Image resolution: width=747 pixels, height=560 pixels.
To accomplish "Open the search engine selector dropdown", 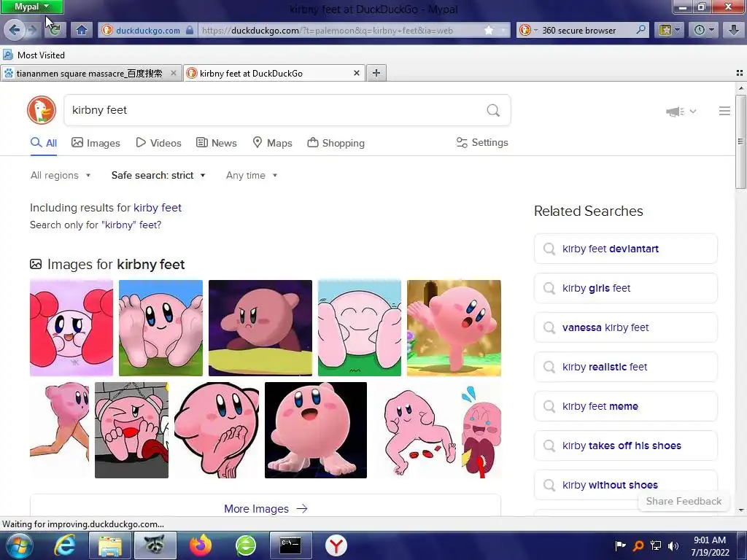I will click(x=528, y=31).
